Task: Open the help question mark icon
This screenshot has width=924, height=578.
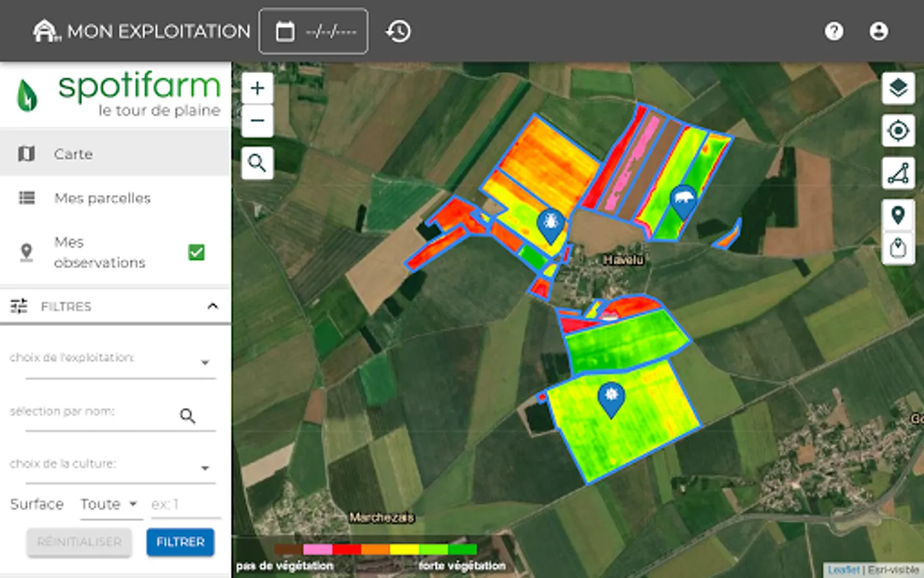Action: coord(834,31)
